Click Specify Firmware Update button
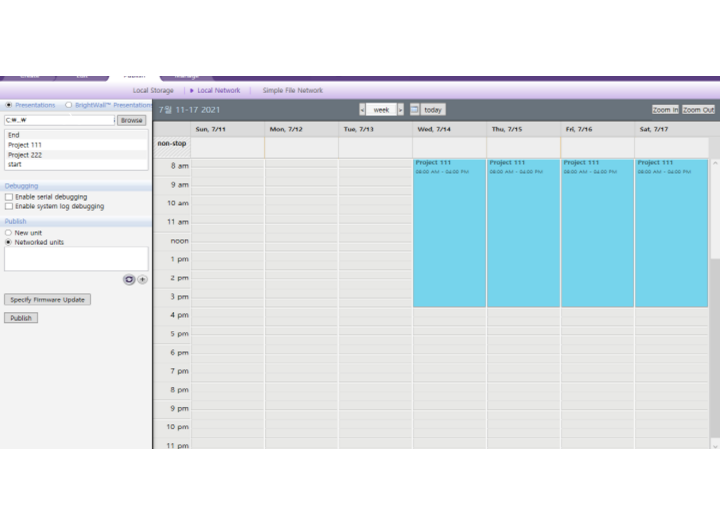This screenshot has width=720, height=525. (x=47, y=299)
